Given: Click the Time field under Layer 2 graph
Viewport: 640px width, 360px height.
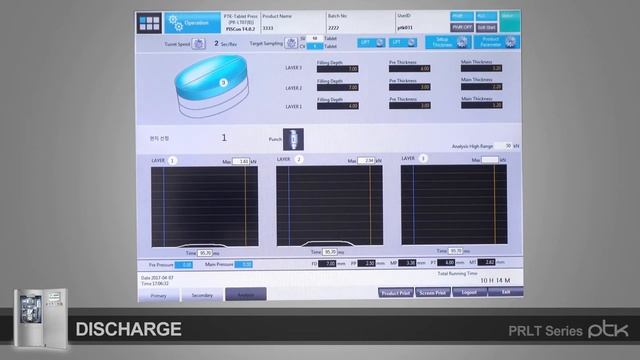Looking at the screenshot, I should click(x=329, y=252).
